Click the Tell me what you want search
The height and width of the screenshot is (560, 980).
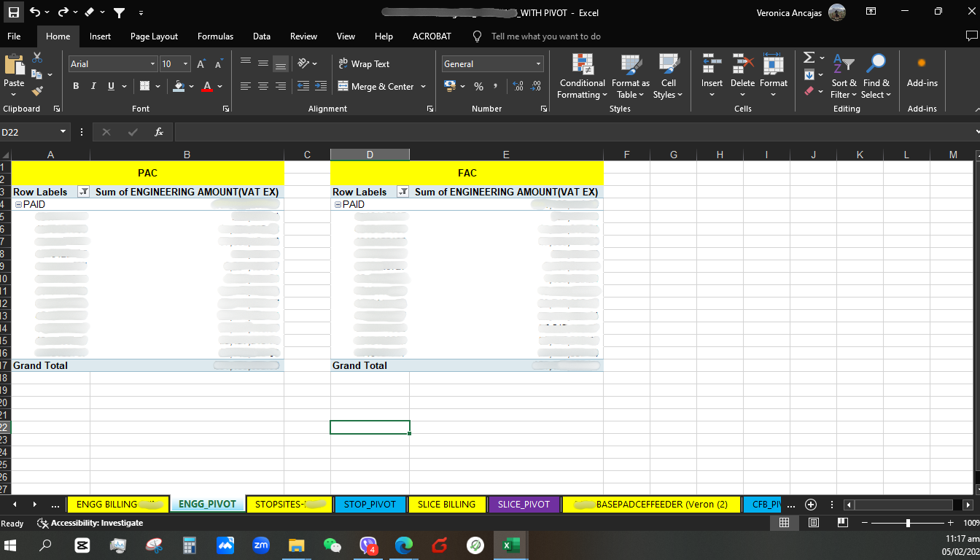pos(545,36)
